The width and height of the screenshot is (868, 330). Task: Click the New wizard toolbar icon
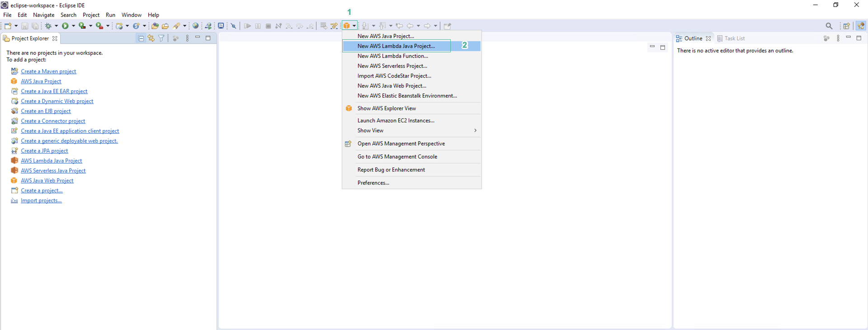tap(8, 26)
